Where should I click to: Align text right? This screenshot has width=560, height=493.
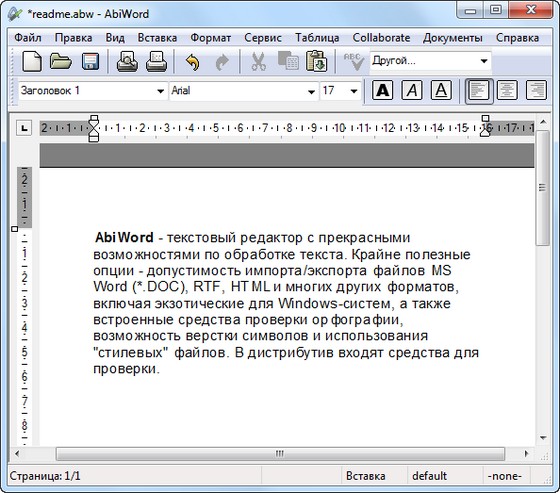click(x=536, y=90)
